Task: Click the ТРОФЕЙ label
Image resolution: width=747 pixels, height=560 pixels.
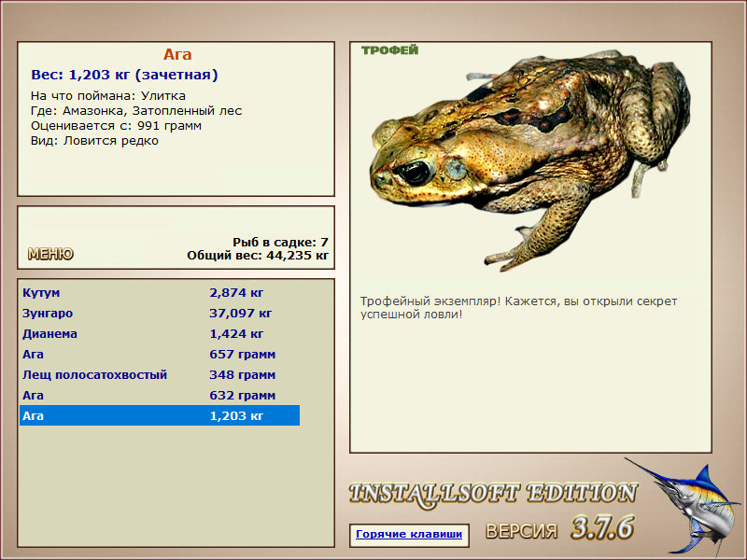Action: pyautogui.click(x=389, y=50)
